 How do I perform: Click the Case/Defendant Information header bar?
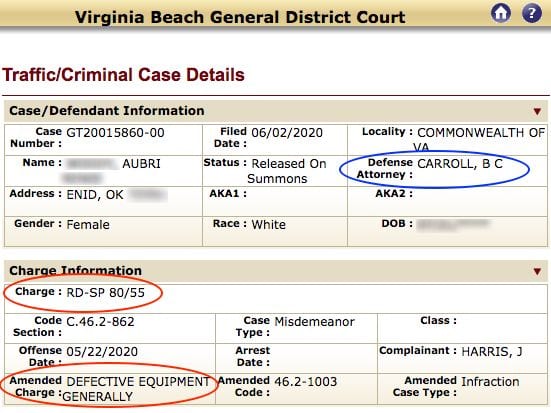[x=276, y=111]
